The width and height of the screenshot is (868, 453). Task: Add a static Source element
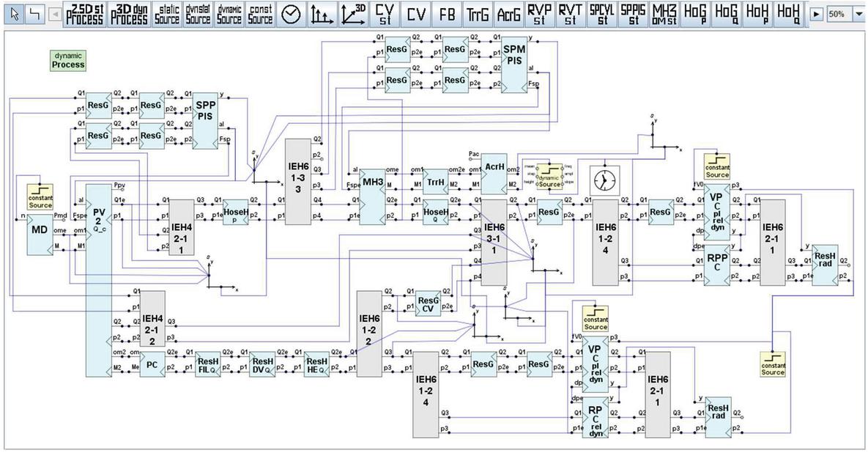[x=167, y=15]
